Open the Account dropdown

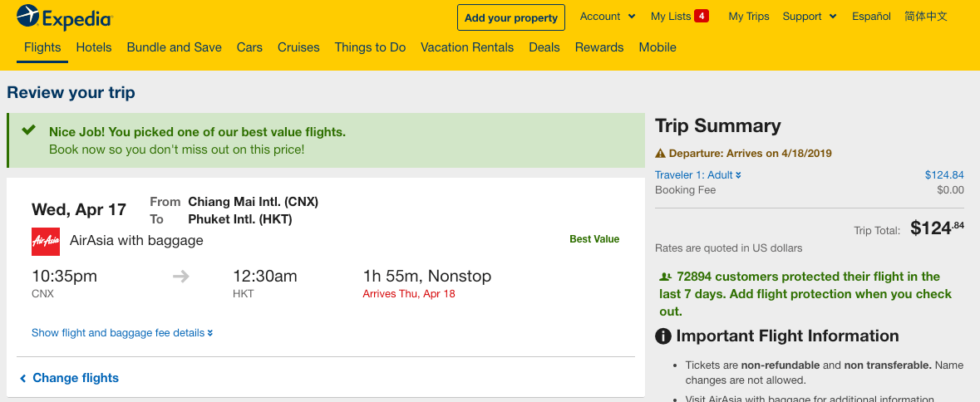608,17
